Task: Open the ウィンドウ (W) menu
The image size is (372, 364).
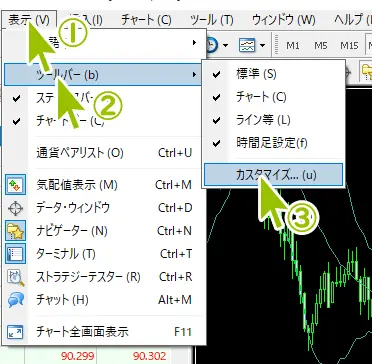Action: pos(284,20)
